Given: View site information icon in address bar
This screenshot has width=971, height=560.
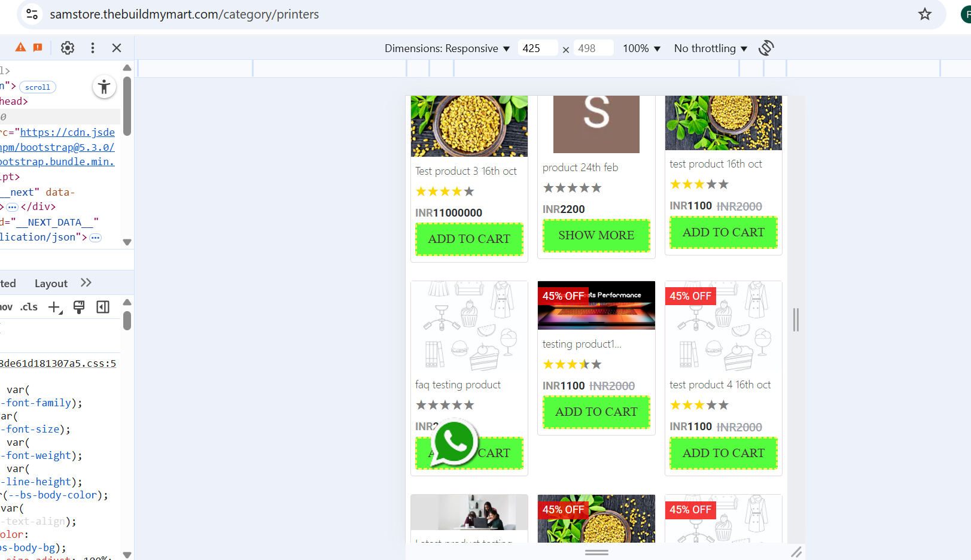Looking at the screenshot, I should (x=32, y=14).
